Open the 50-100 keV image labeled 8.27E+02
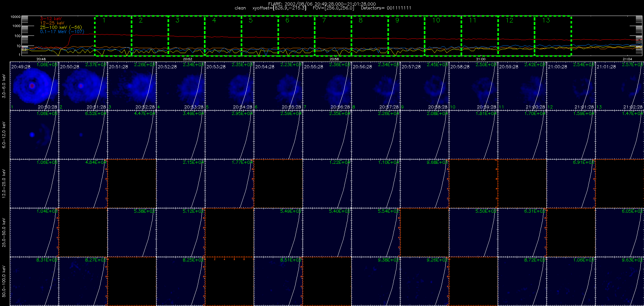644x306 pixels. (83, 281)
